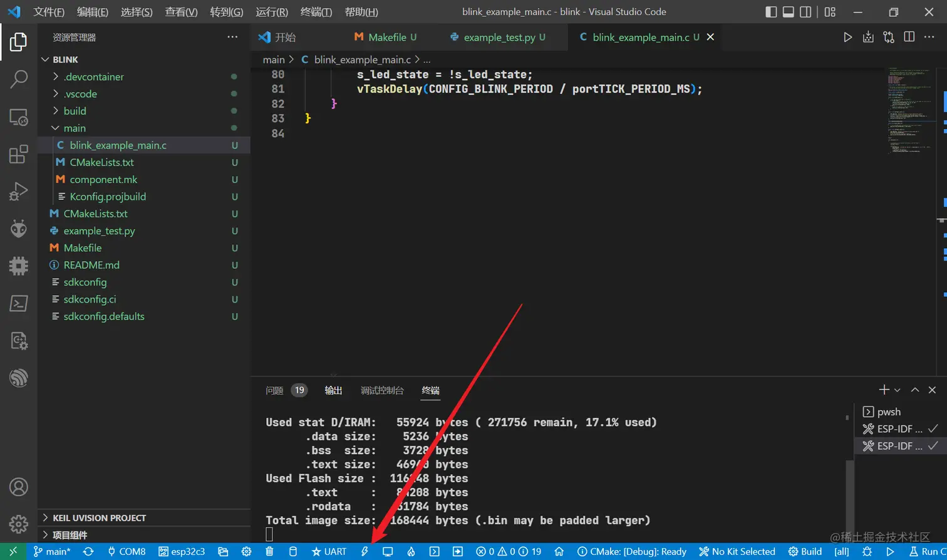Toggle the primary sidebar layout button
The image size is (947, 560).
coord(772,12)
